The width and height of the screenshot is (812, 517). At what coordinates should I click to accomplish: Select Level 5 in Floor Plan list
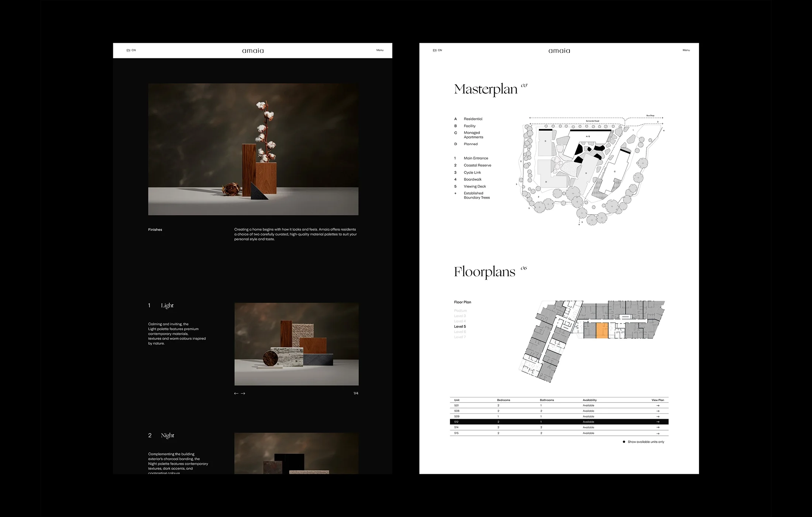460,326
